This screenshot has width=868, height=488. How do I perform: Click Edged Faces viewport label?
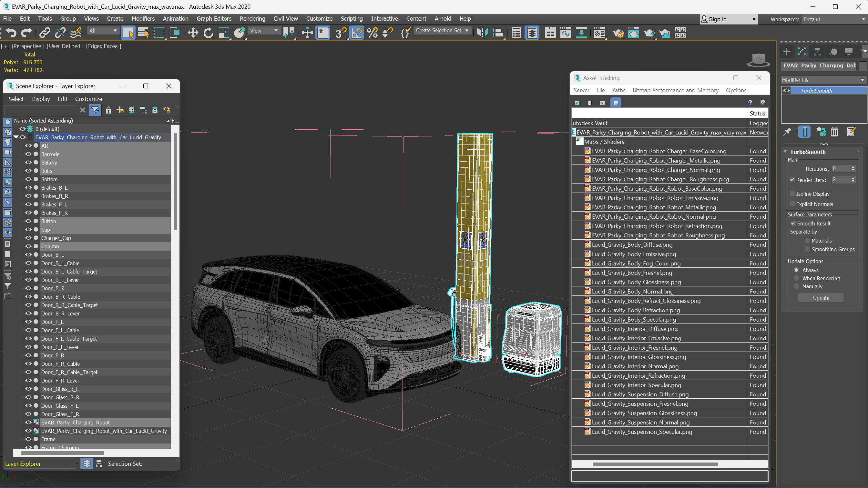pyautogui.click(x=103, y=46)
